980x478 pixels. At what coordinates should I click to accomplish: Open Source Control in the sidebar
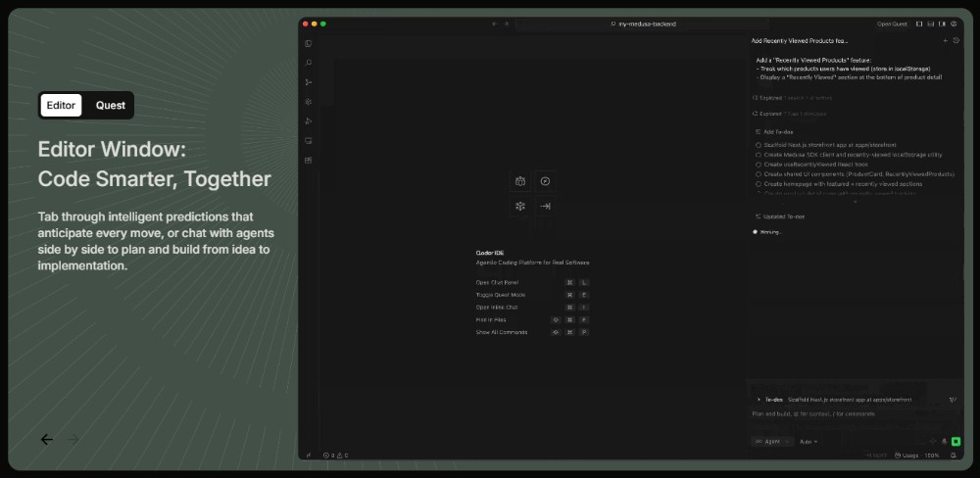pos(308,82)
